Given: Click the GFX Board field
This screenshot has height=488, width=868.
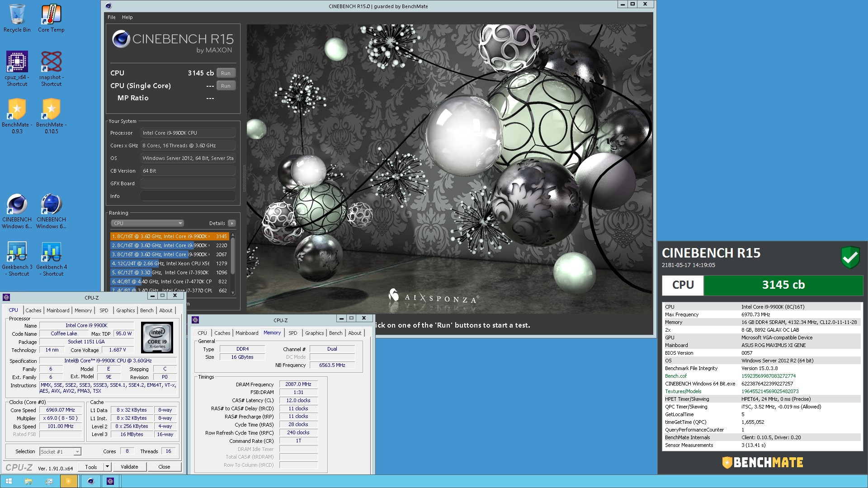Looking at the screenshot, I should point(188,183).
